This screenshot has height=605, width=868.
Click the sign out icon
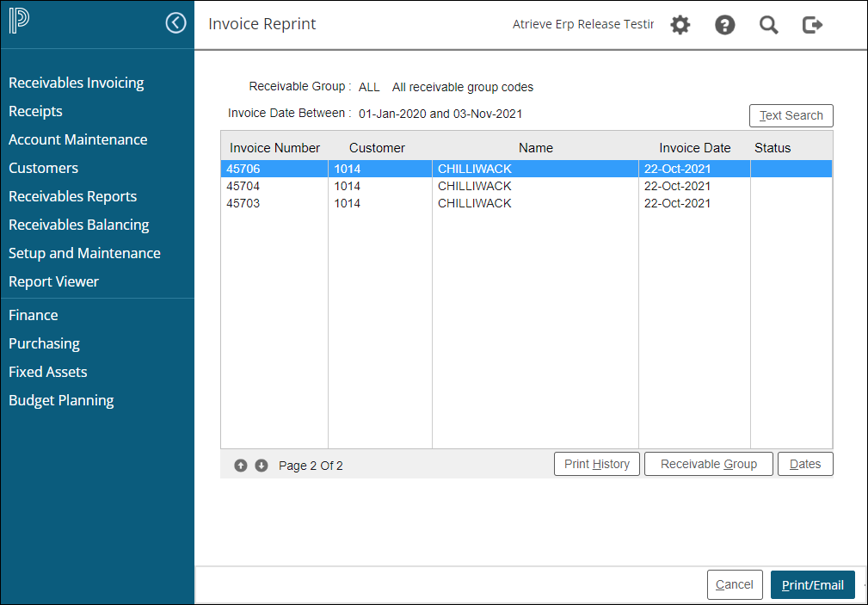pyautogui.click(x=812, y=25)
